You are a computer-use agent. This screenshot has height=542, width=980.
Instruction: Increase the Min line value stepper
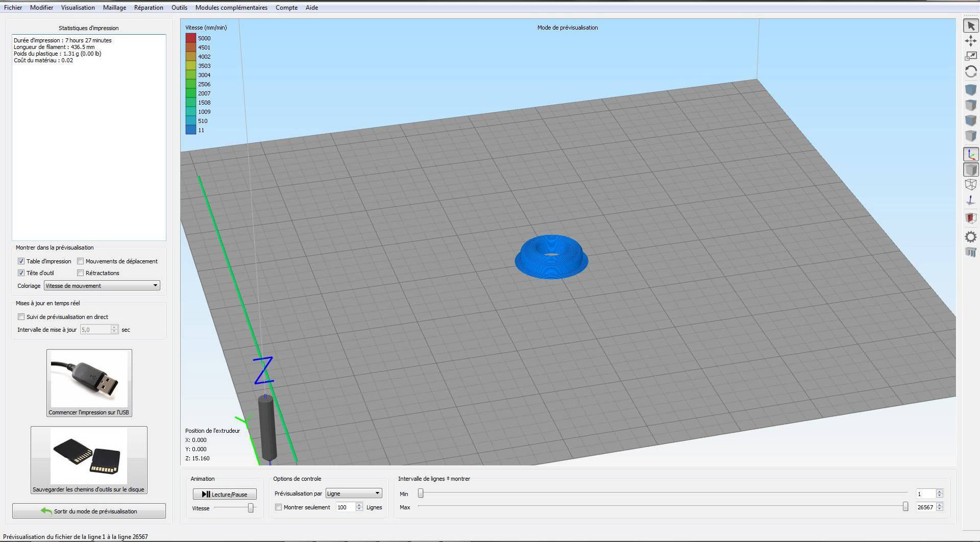[x=940, y=491]
